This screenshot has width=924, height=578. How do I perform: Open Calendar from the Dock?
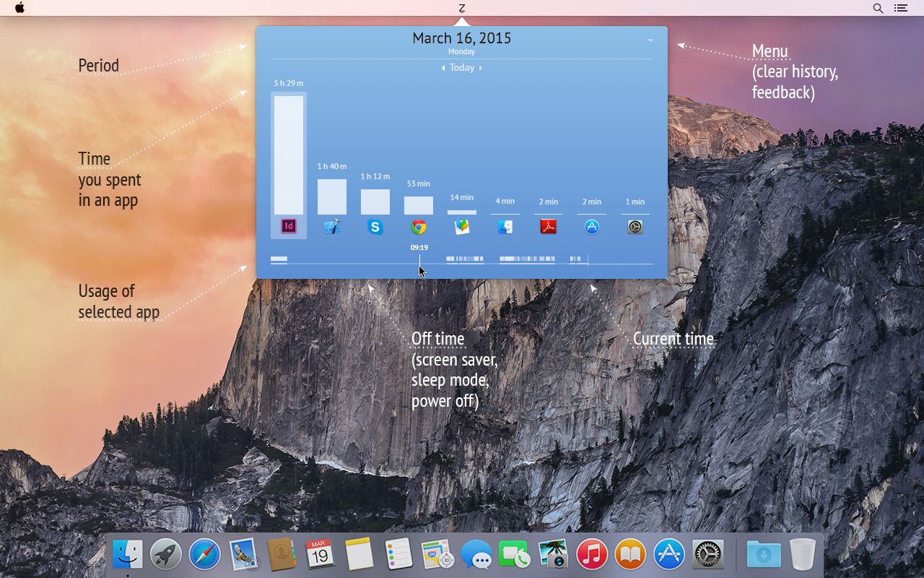coord(320,556)
